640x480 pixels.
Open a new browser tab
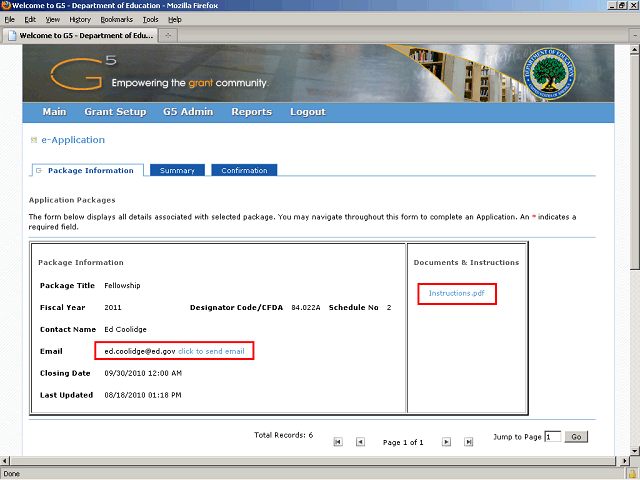tap(168, 36)
